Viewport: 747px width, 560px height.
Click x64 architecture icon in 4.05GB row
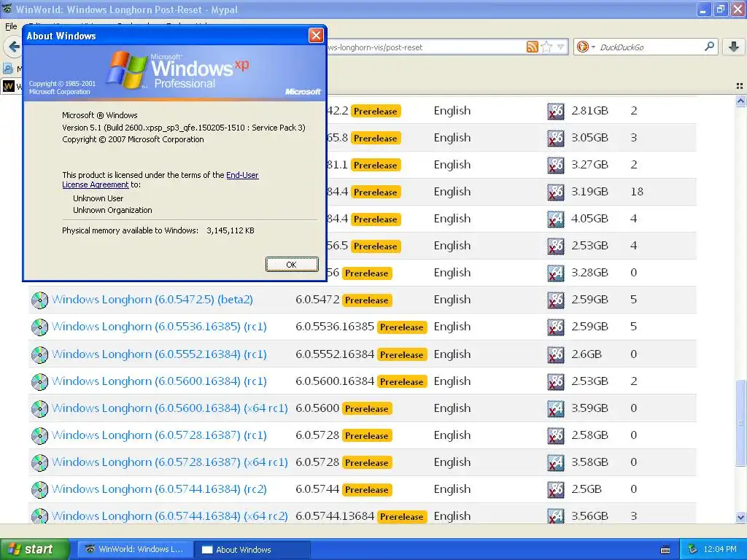[555, 219]
